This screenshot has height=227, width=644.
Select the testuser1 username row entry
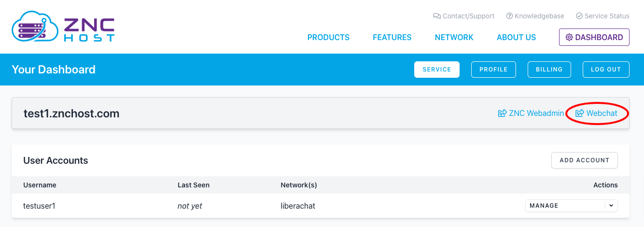tap(39, 206)
